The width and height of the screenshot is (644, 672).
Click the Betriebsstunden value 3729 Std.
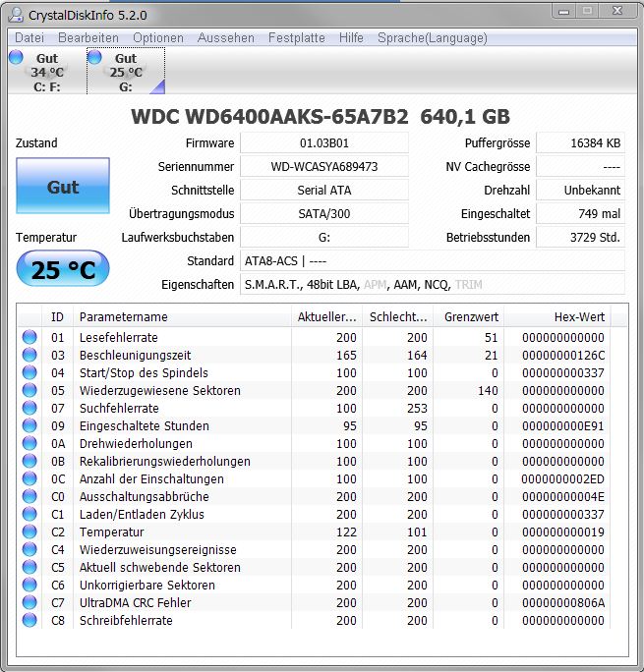[x=580, y=237]
